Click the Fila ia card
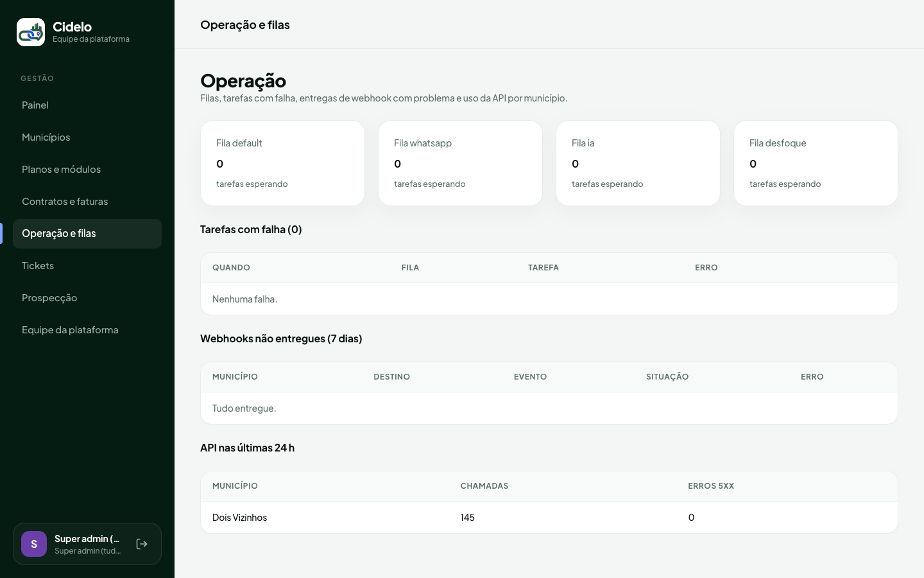This screenshot has height=578, width=924. coord(638,163)
